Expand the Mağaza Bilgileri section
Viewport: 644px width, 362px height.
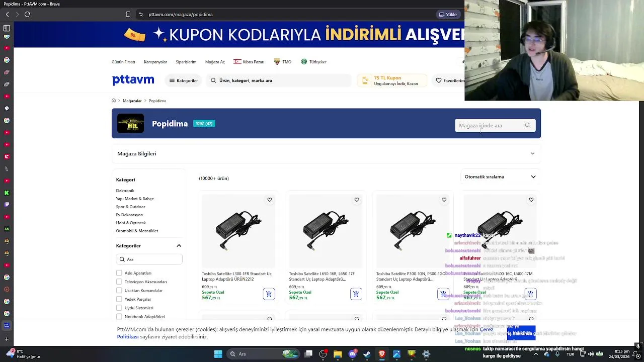[x=326, y=153]
